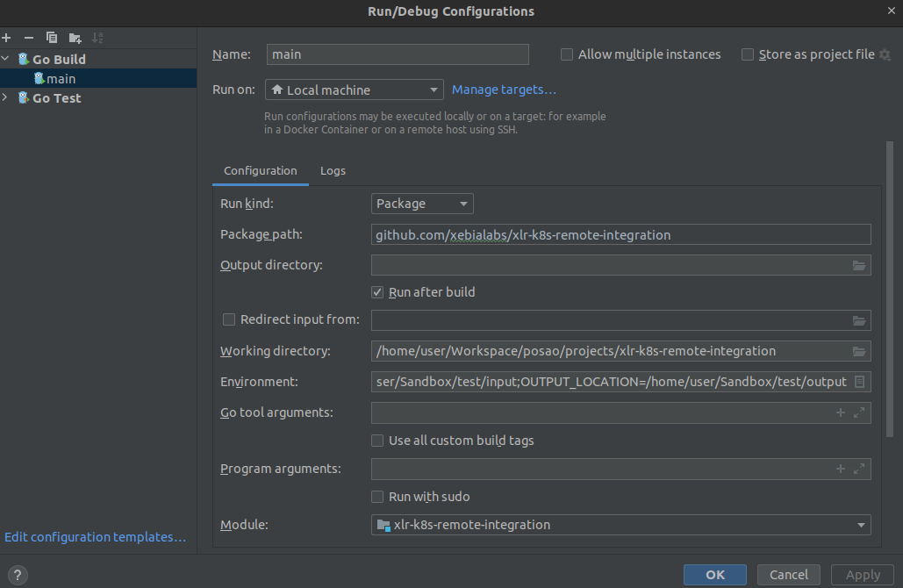Enable Use all custom build tags
The height and width of the screenshot is (588, 903).
[377, 441]
